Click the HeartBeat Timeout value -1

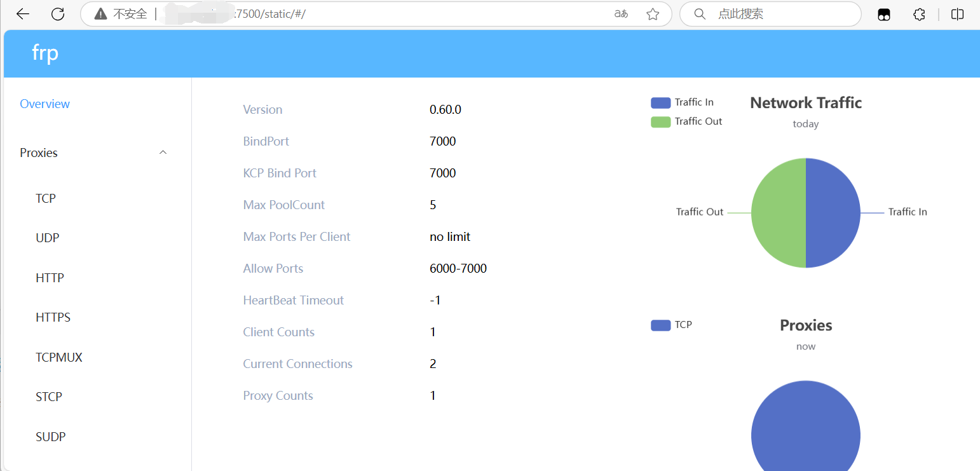[x=435, y=300]
